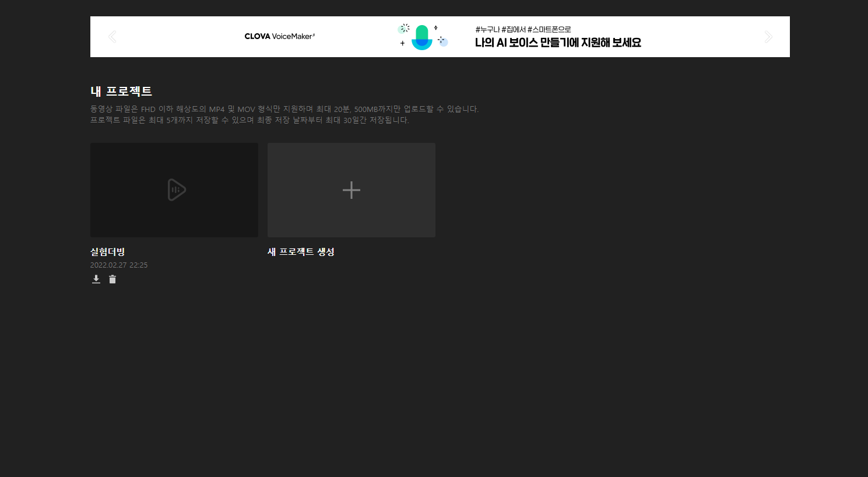Advance banner with right arrow
868x477 pixels.
click(x=768, y=37)
